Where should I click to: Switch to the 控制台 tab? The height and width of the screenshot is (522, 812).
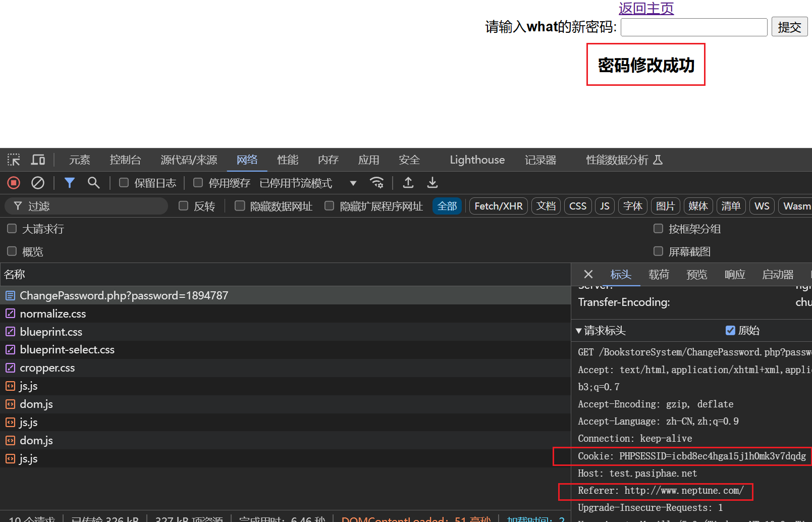click(x=125, y=160)
